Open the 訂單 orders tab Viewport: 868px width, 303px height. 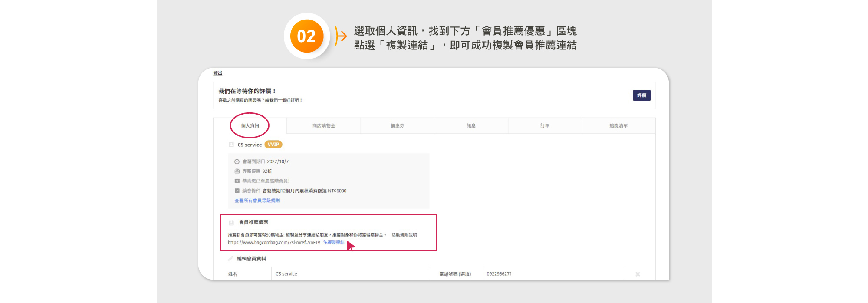click(545, 125)
